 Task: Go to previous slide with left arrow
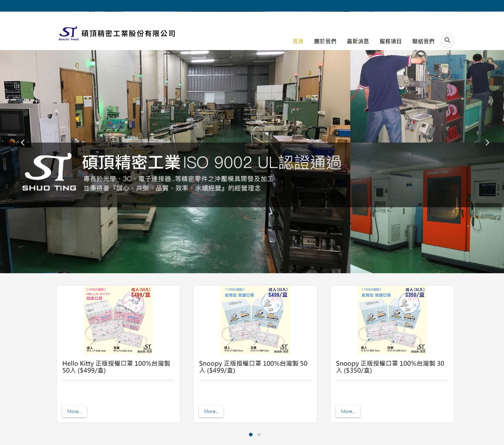click(x=23, y=143)
